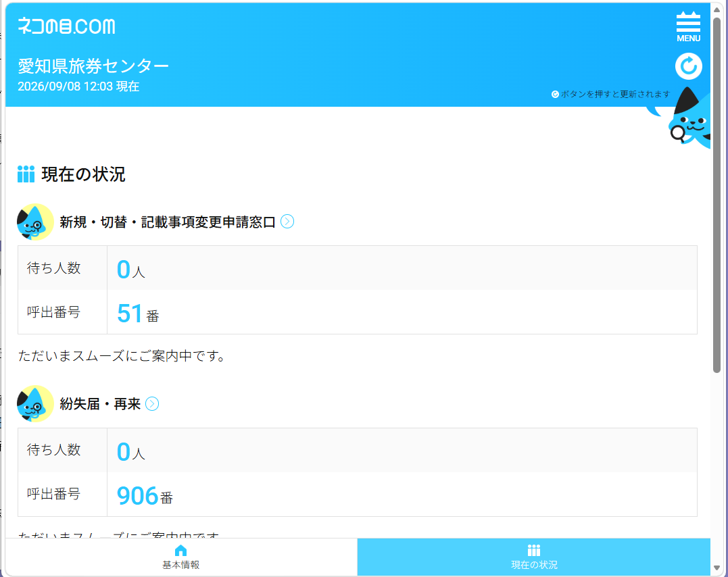
Task: Click the 現在の状況 section heading text
Action: pos(84,174)
